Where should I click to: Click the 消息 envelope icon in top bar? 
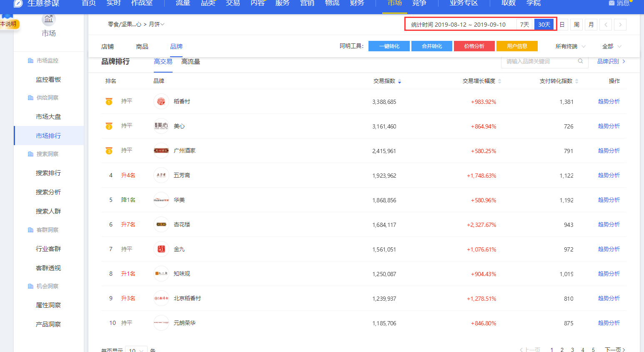point(611,3)
